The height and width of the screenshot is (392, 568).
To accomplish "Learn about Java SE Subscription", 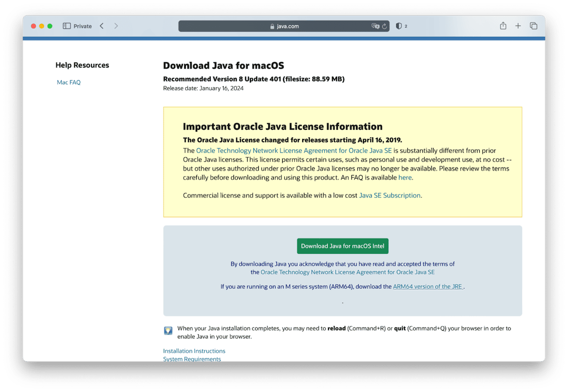I will point(390,195).
